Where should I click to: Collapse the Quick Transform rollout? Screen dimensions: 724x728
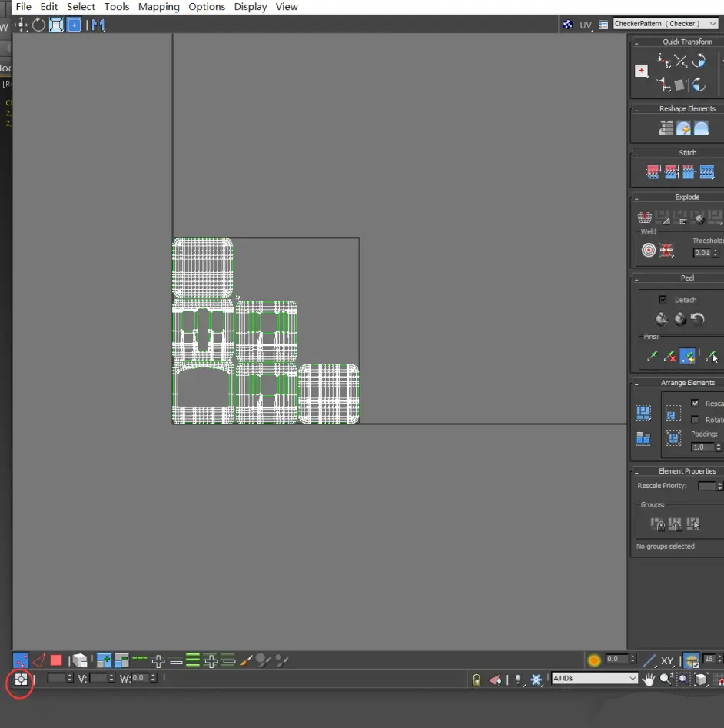(x=686, y=42)
